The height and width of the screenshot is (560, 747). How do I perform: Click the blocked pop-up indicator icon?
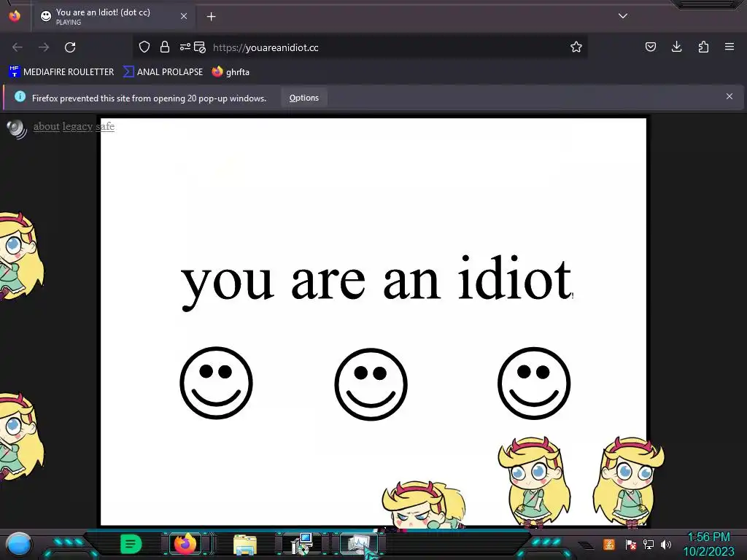pyautogui.click(x=200, y=47)
